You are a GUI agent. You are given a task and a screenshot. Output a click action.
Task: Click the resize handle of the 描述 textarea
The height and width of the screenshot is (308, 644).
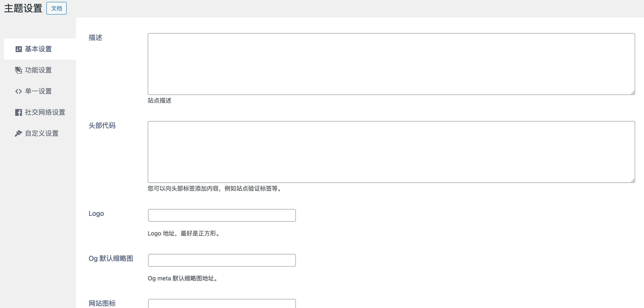click(x=633, y=92)
